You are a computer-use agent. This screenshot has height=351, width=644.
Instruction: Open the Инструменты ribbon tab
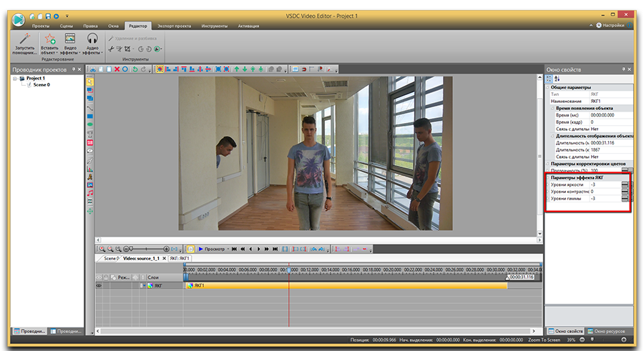215,26
